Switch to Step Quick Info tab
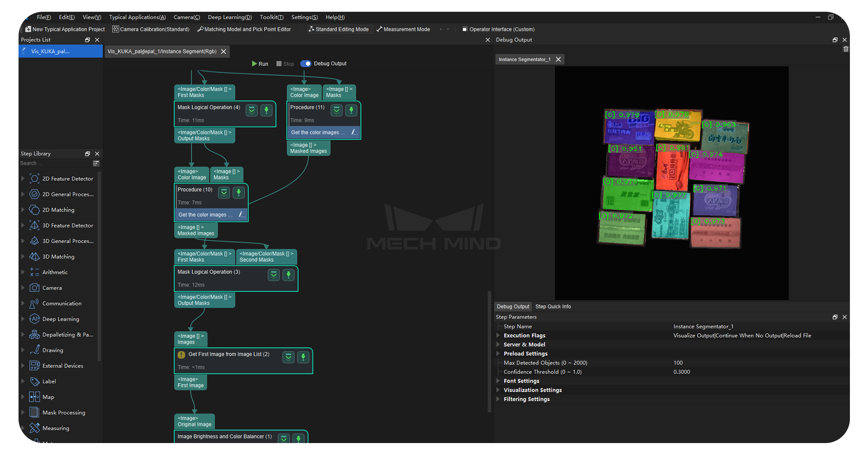Image resolution: width=868 pixels, height=453 pixels. [553, 307]
